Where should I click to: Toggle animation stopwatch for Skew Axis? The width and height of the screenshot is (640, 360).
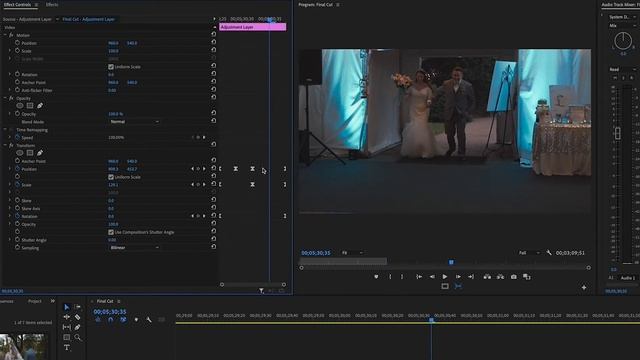tap(17, 208)
